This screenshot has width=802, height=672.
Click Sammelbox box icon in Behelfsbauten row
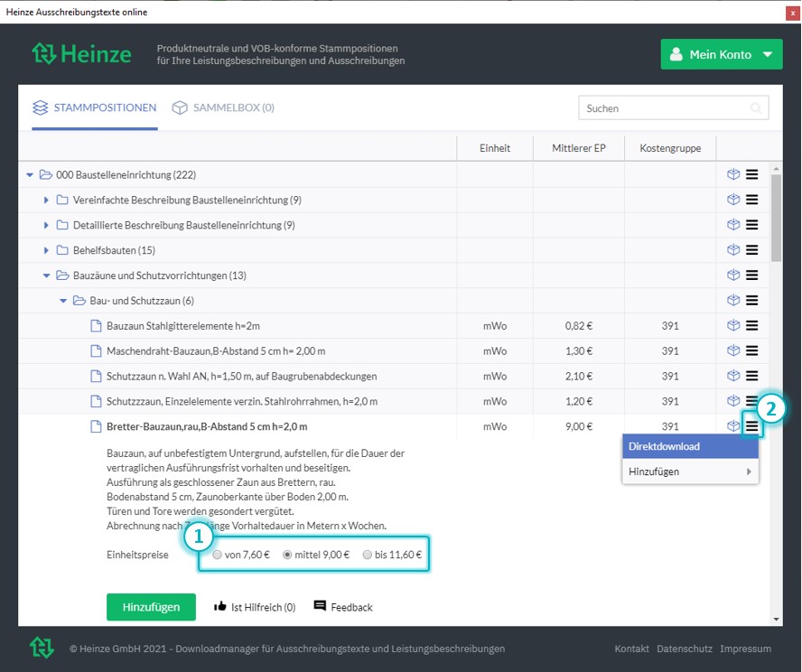pos(733,249)
